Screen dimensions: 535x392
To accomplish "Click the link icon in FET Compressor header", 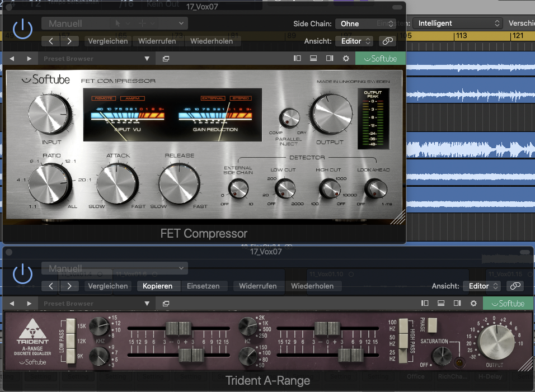I will coord(387,41).
